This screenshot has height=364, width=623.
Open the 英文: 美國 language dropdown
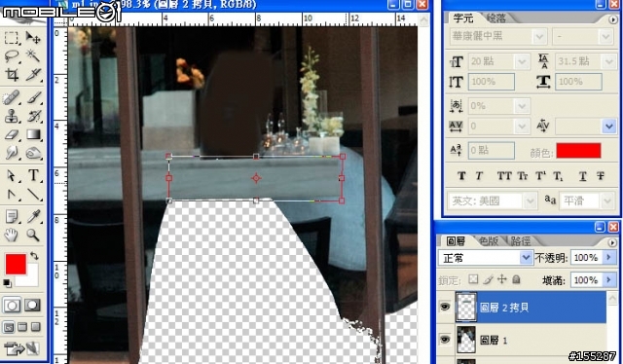pos(530,200)
